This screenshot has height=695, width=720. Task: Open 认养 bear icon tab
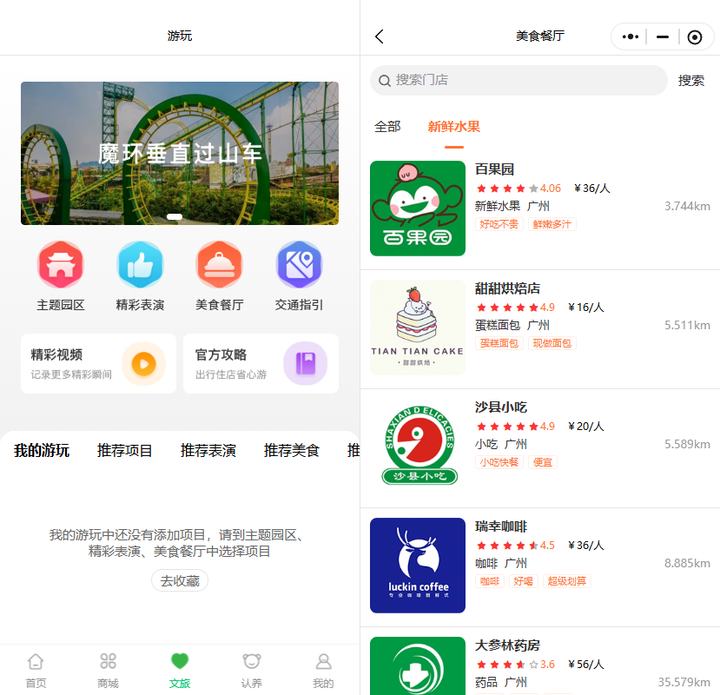pos(252,661)
